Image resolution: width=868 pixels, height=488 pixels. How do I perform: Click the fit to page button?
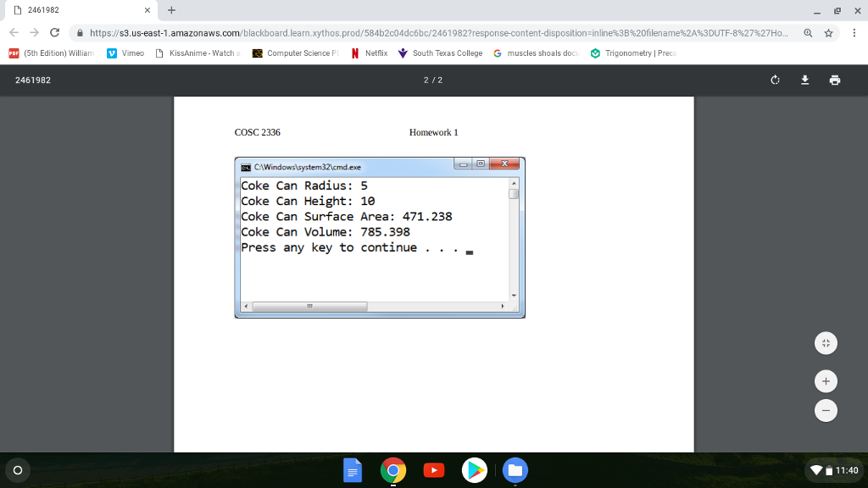(x=826, y=343)
